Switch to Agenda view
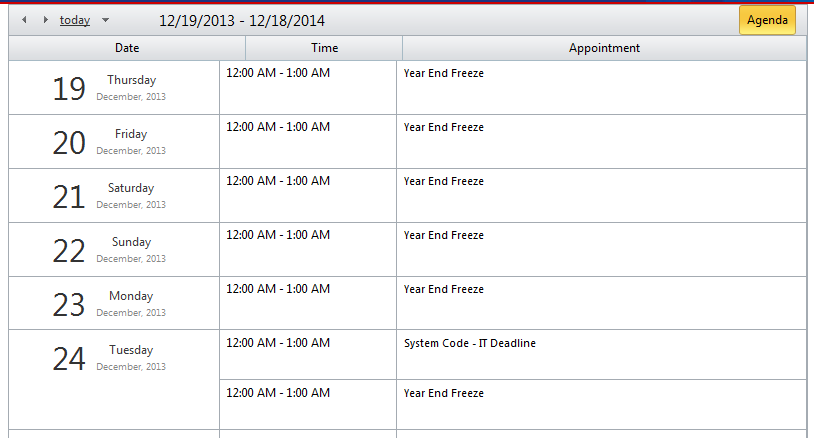Viewport: 814px width, 438px height. 767,20
